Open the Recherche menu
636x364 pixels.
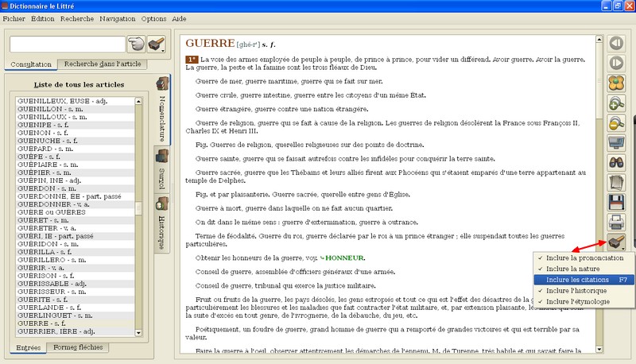(x=77, y=18)
